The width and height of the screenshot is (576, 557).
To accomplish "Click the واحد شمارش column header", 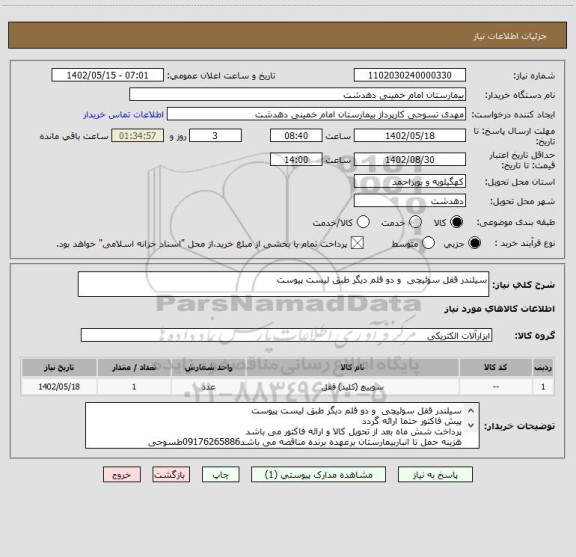I will 208,367.
